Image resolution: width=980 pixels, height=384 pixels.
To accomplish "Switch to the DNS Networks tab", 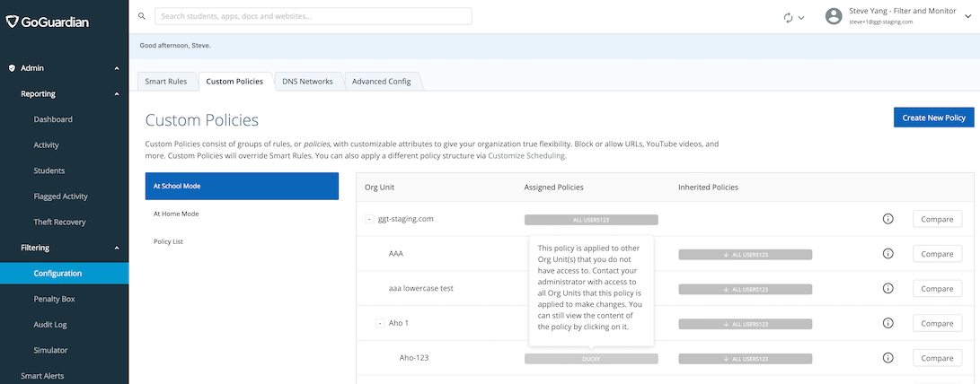I will coord(307,81).
